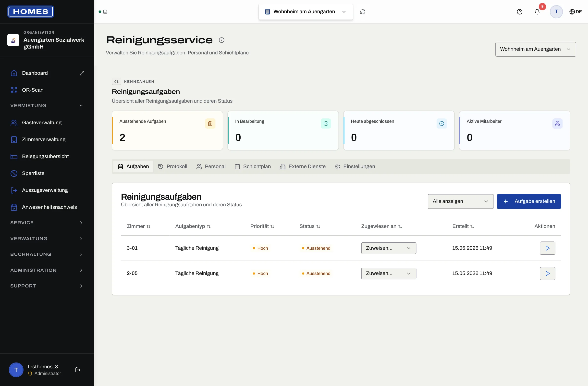Open the page-level Wohnheim am Auengarten dropdown
Image resolution: width=588 pixels, height=386 pixels.
[x=536, y=49]
